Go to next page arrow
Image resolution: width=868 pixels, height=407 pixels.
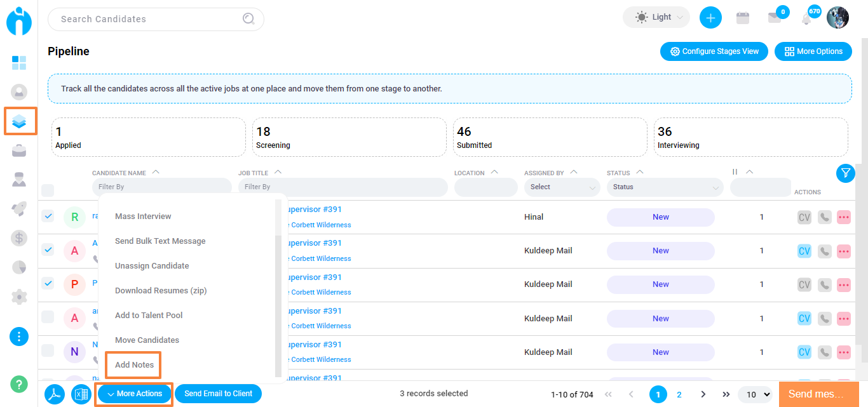coord(703,395)
